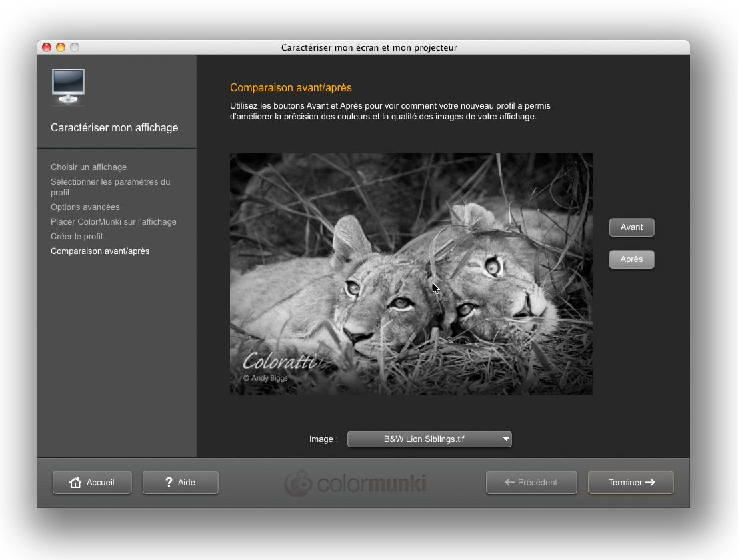Click the 'Image :' label
The height and width of the screenshot is (560, 738).
(x=324, y=439)
